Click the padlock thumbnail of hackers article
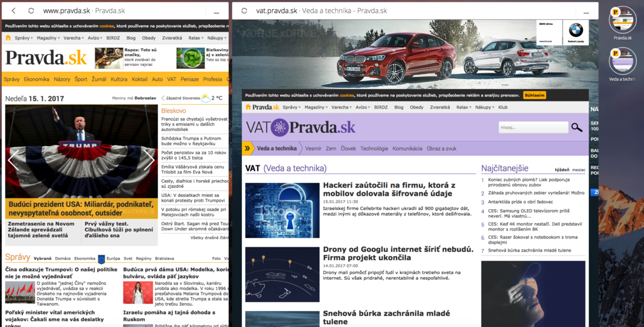644x327 pixels. click(282, 210)
